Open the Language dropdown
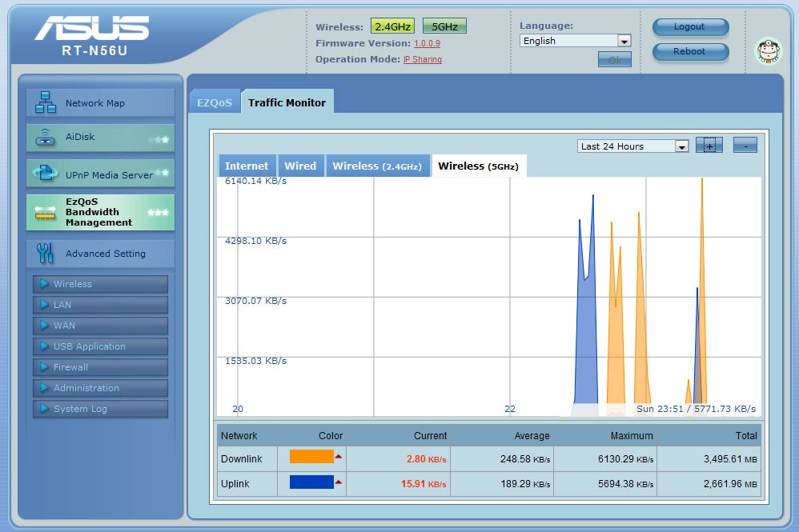 [x=576, y=41]
